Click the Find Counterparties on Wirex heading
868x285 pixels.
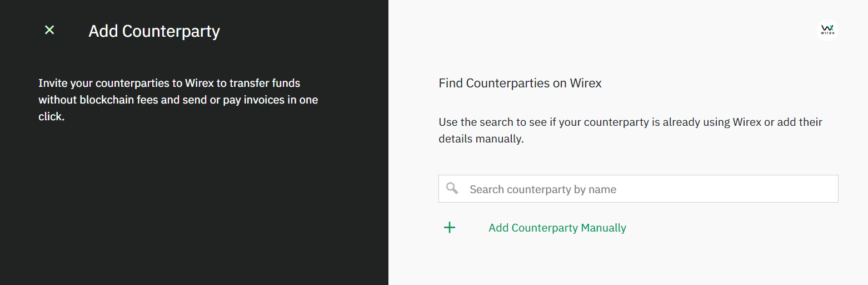click(520, 83)
